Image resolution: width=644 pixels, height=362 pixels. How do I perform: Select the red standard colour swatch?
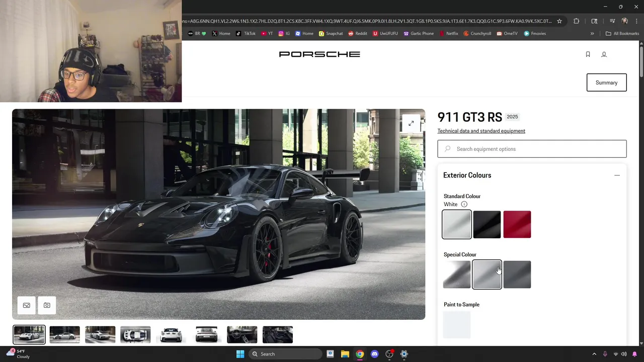tap(517, 224)
